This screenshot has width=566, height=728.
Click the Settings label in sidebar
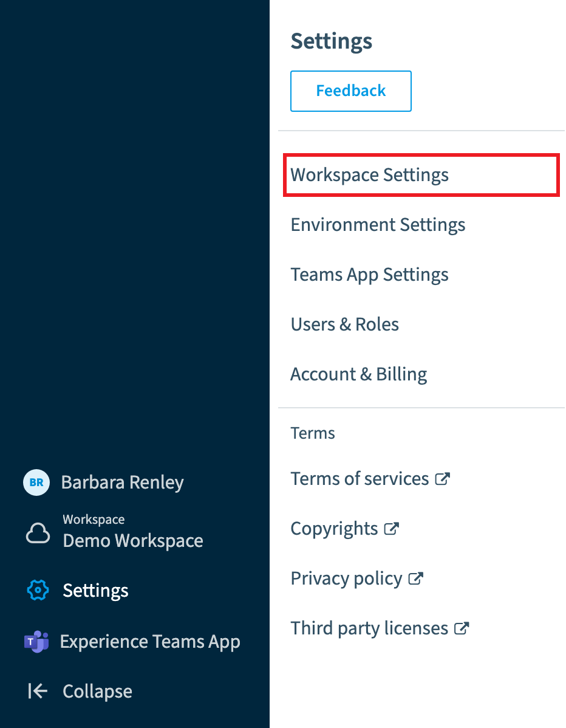tap(95, 591)
